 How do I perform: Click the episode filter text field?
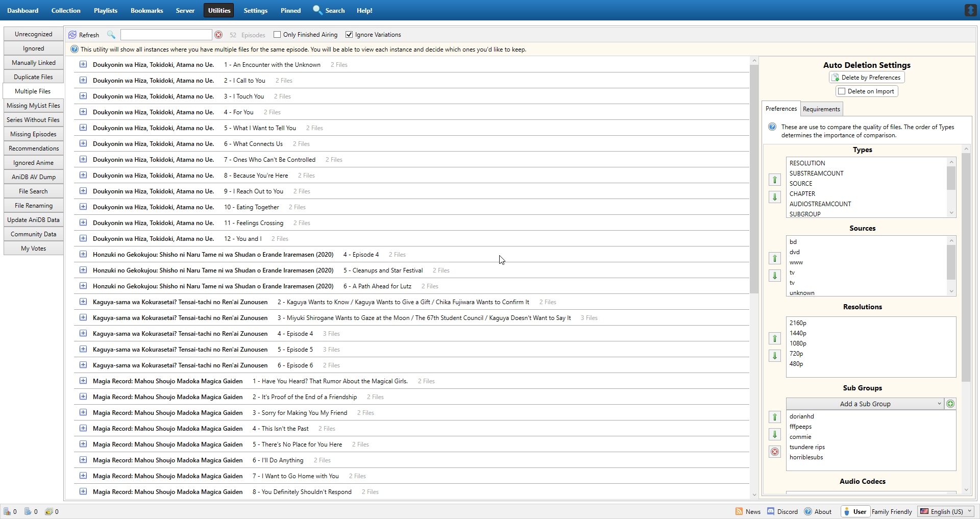pos(166,35)
